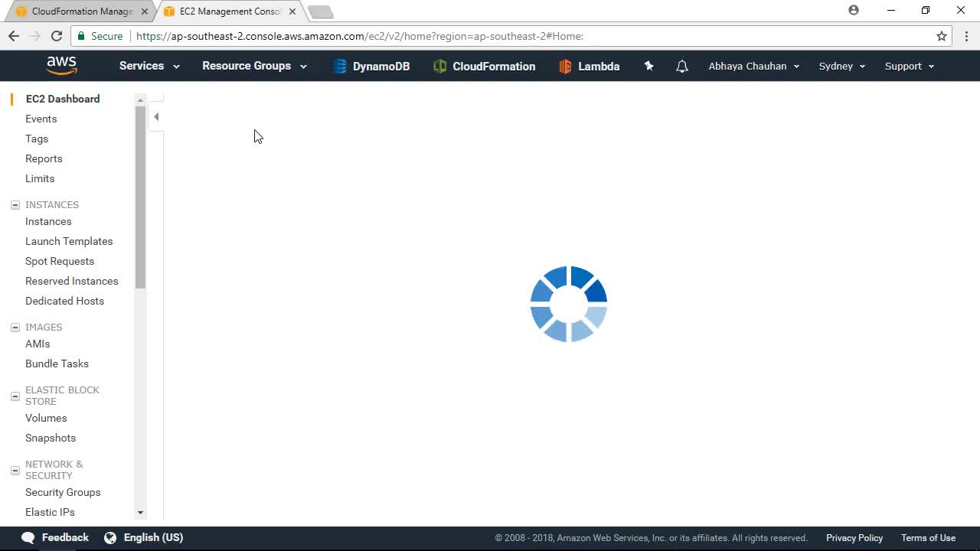Open Launch Templates page
The width and height of the screenshot is (980, 551).
(x=69, y=241)
